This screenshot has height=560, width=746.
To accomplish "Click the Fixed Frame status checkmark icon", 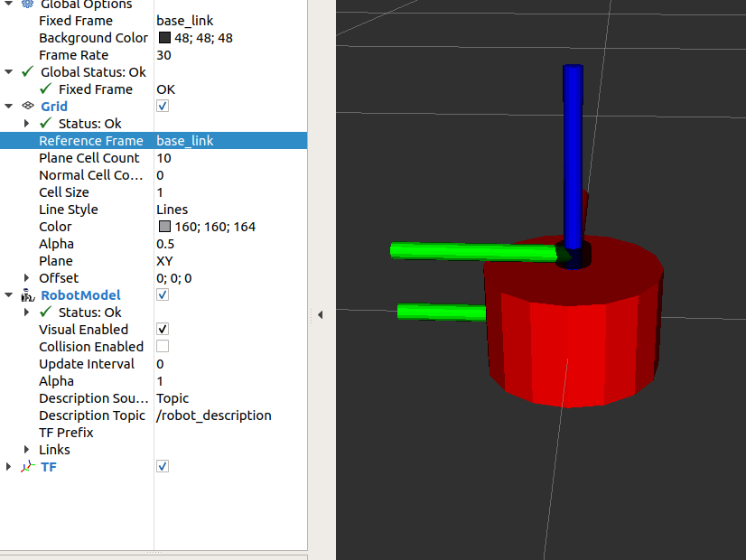I will point(46,89).
